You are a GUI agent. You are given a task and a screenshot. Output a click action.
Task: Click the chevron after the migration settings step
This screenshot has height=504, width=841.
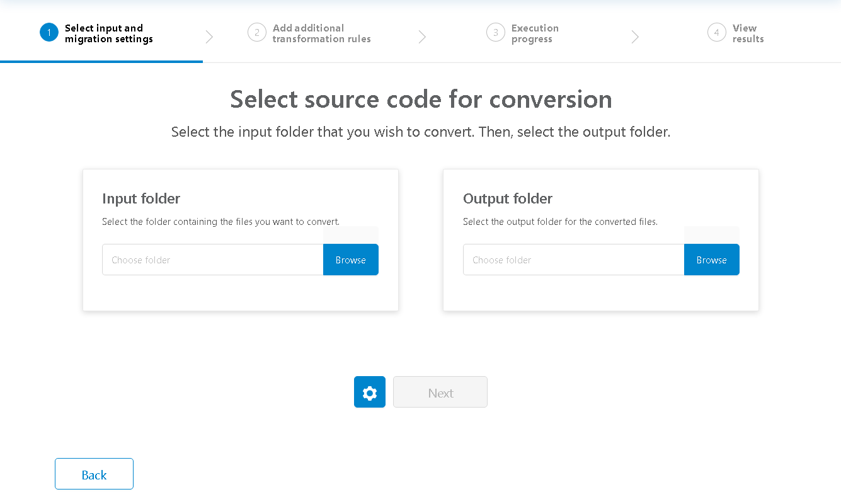click(209, 37)
